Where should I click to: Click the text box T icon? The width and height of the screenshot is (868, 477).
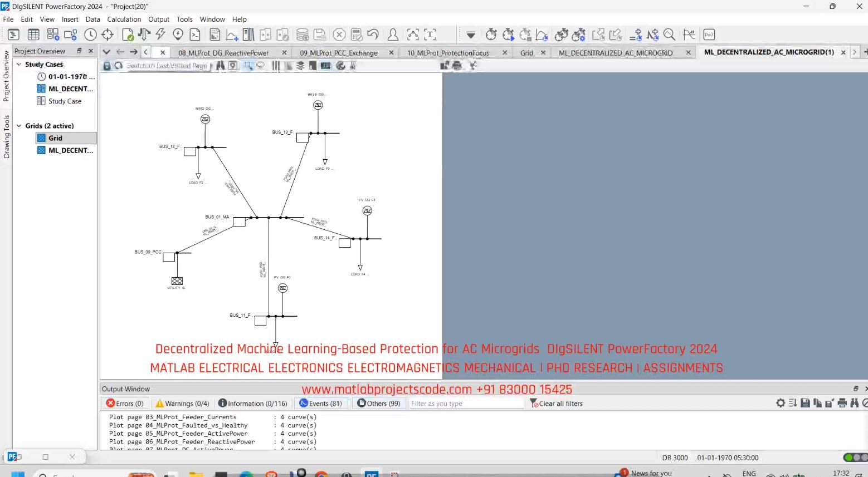pos(430,35)
